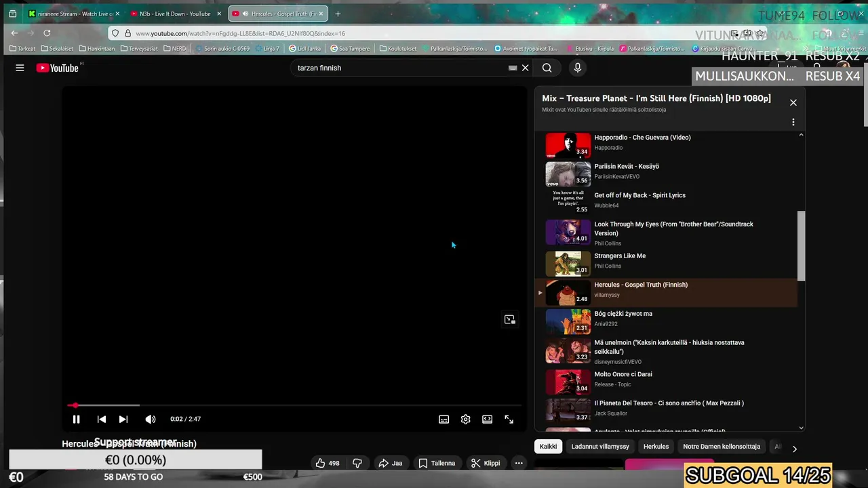This screenshot has width=868, height=488.
Task: Reload the current page
Action: tap(47, 33)
